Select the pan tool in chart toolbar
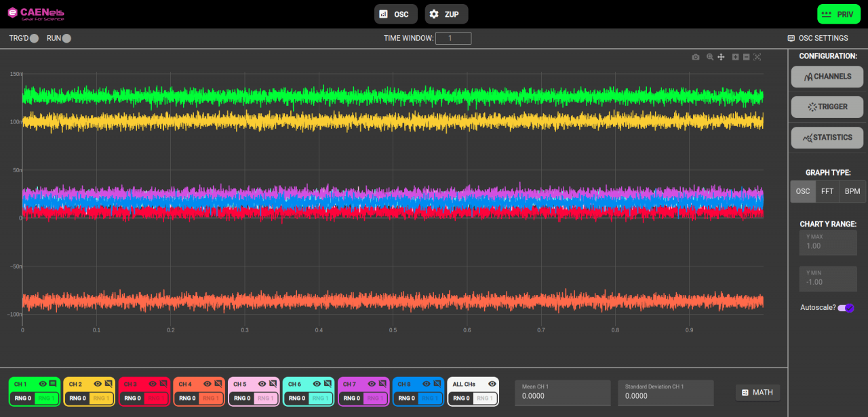Image resolution: width=868 pixels, height=417 pixels. pyautogui.click(x=722, y=58)
